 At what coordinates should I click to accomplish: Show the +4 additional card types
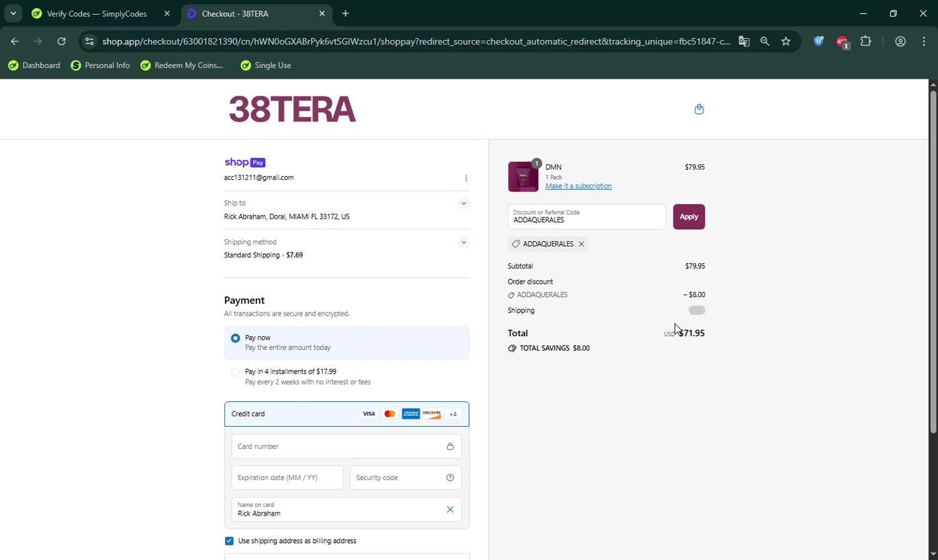[453, 414]
